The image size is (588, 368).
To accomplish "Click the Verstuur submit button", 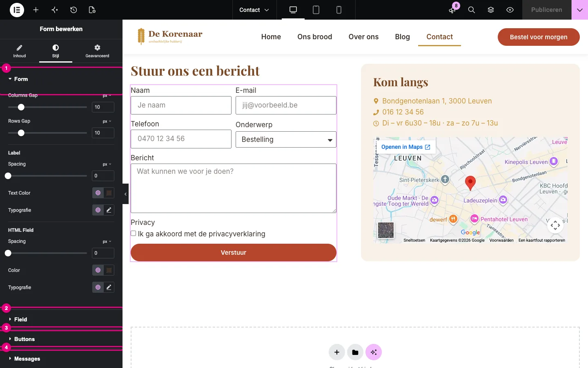I will tap(234, 252).
